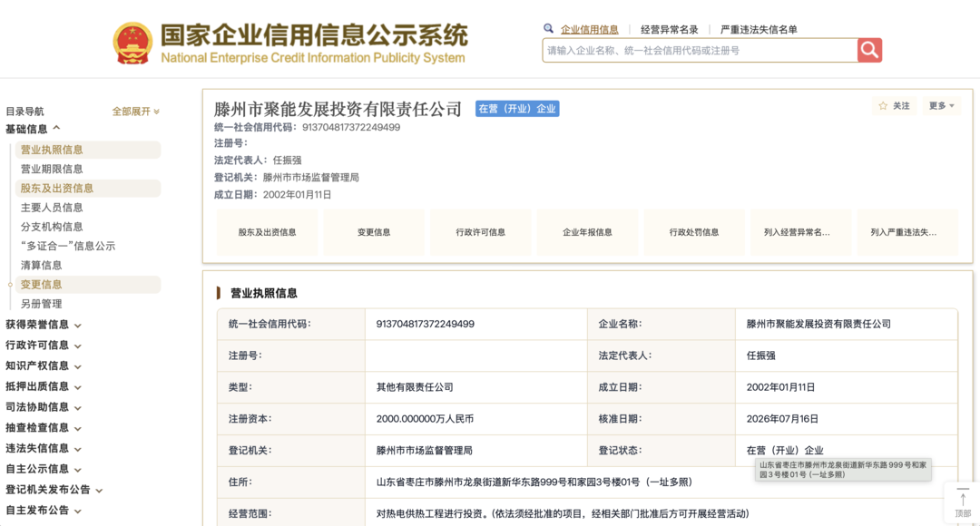The width and height of the screenshot is (980, 526).
Task: Expand the 自主公示信息 section
Action: pos(44,469)
